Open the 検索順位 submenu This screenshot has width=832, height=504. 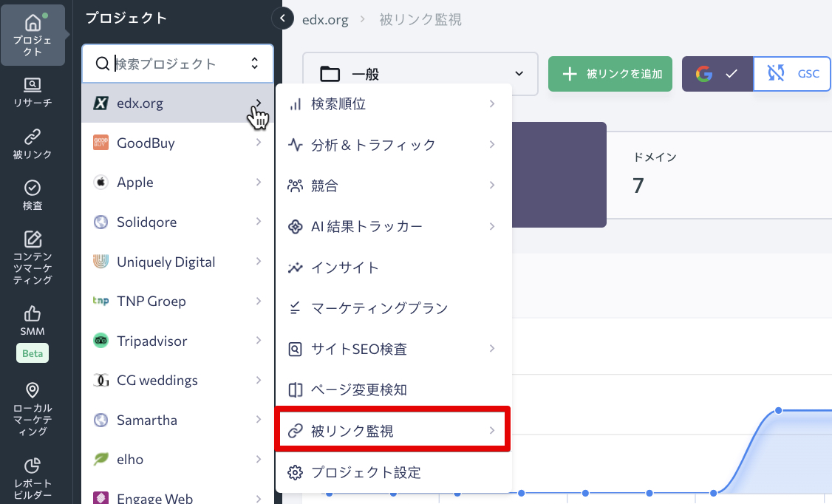(x=392, y=104)
